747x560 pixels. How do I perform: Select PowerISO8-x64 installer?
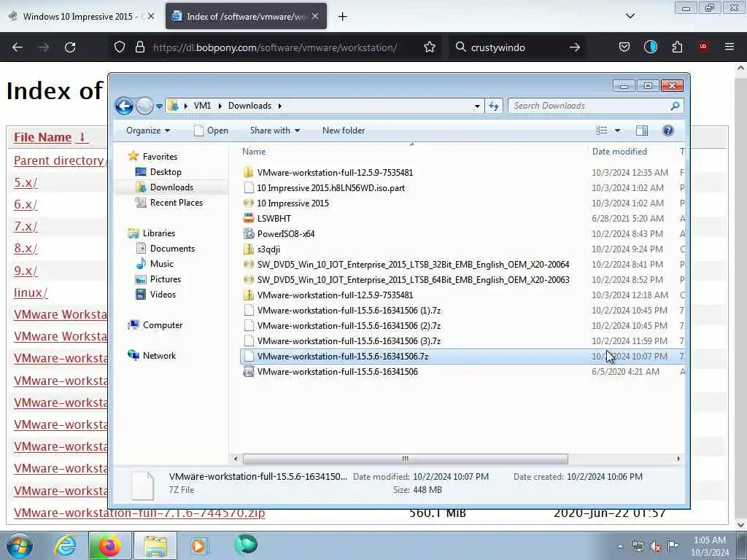(x=279, y=234)
